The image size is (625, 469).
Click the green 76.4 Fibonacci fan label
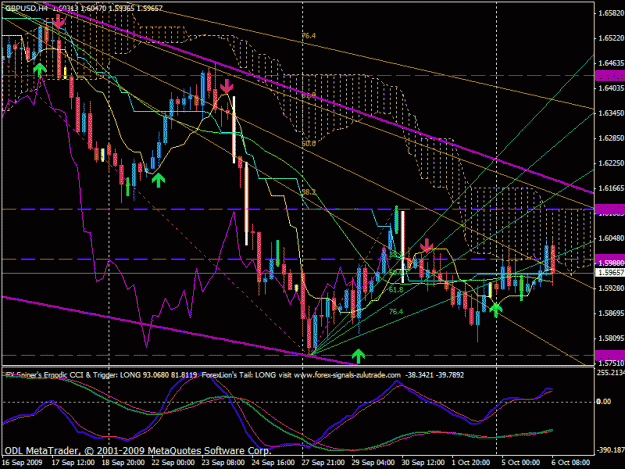click(396, 312)
